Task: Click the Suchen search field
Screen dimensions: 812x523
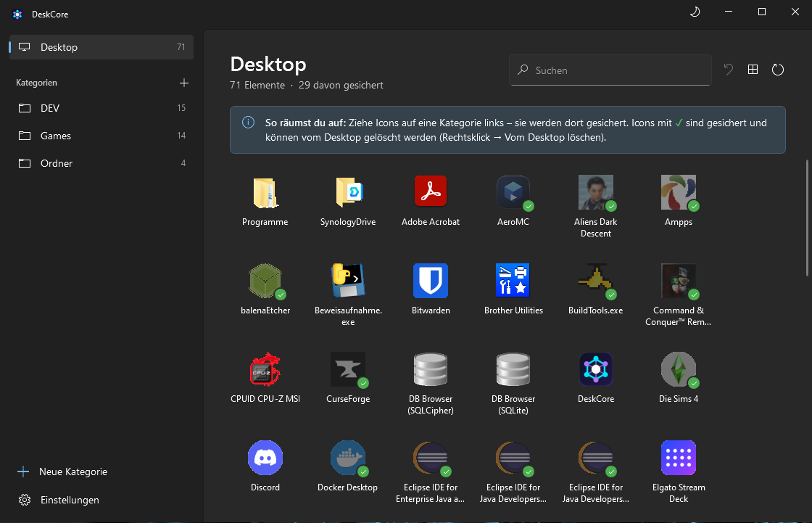Action: (x=610, y=70)
